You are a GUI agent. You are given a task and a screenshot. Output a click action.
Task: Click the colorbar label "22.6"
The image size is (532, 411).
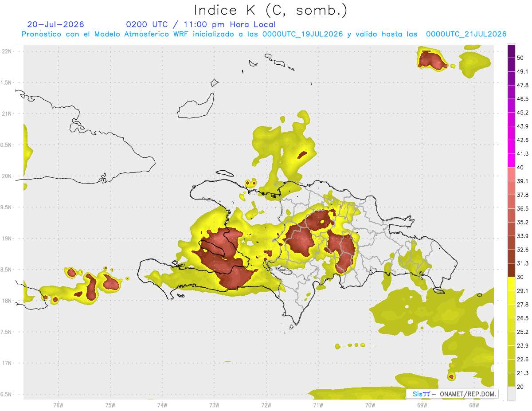click(x=523, y=360)
